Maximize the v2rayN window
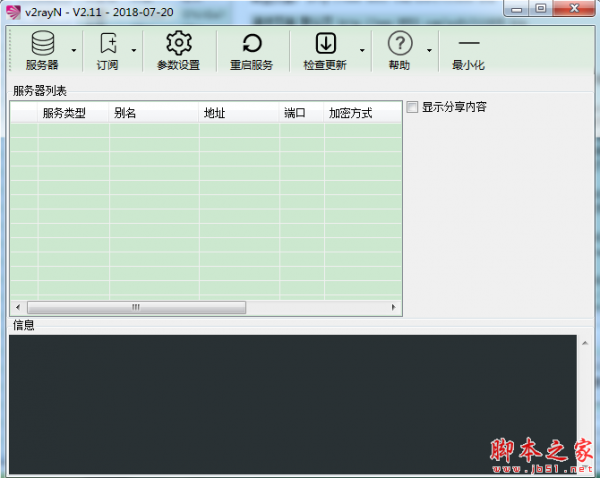600x478 pixels. click(x=540, y=8)
